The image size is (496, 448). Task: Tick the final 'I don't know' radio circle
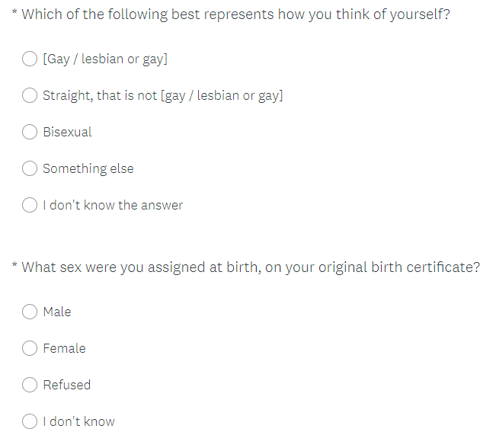30,421
